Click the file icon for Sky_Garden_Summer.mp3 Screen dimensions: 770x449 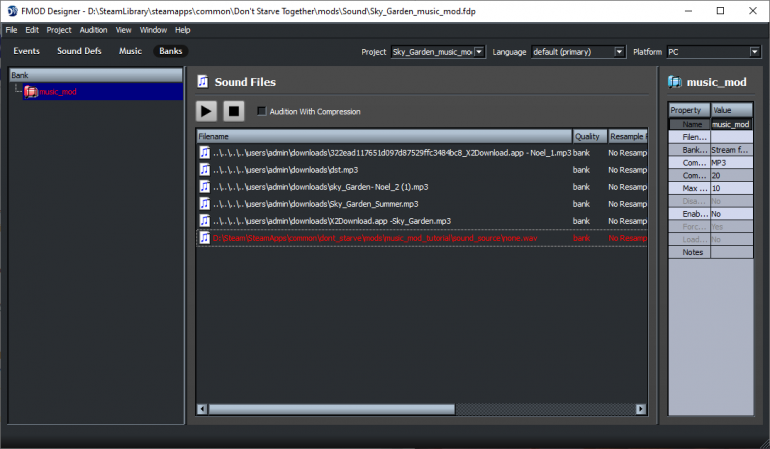click(204, 204)
